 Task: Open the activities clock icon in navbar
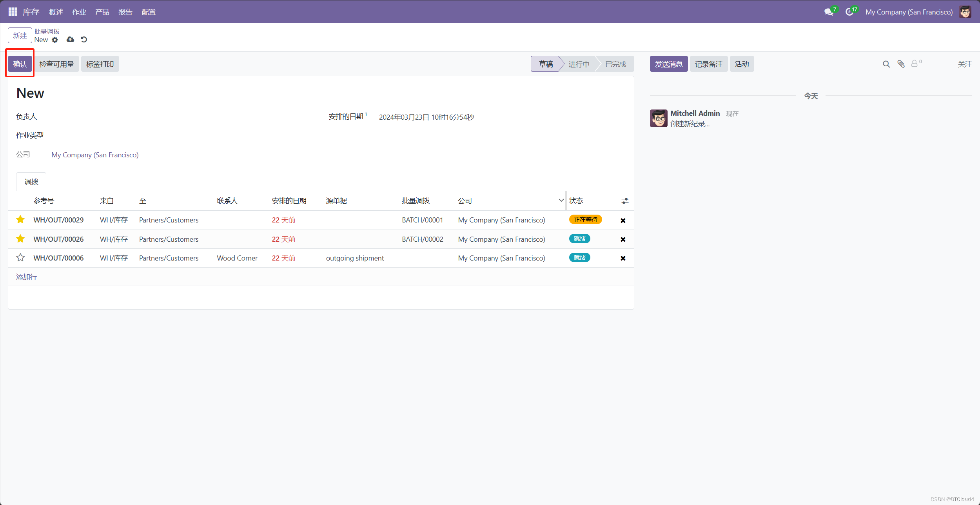[x=849, y=12]
